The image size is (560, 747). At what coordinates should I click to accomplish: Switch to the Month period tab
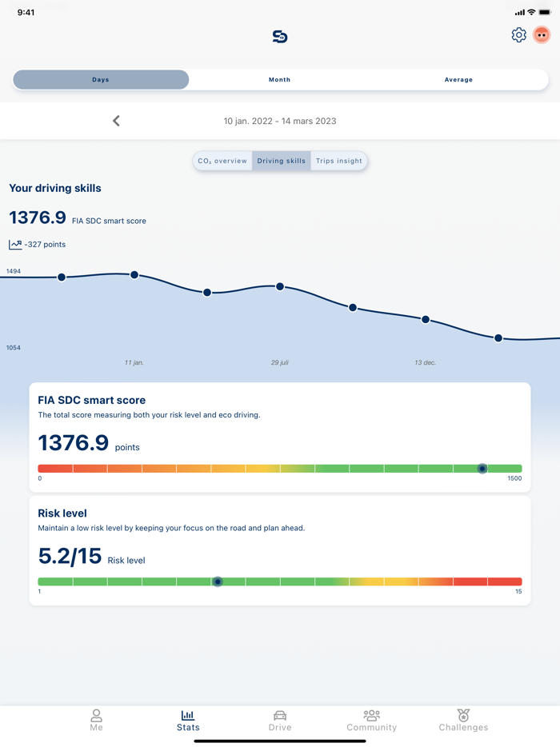click(279, 79)
